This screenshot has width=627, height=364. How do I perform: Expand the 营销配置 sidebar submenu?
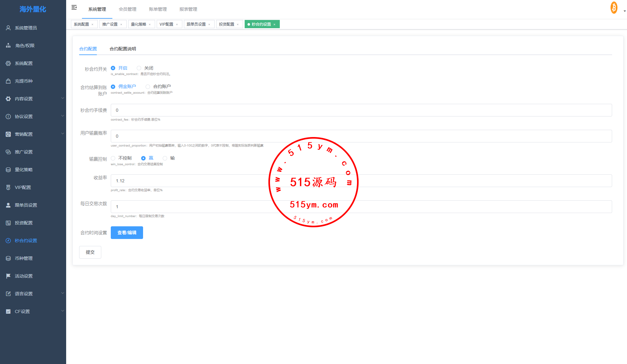[62, 134]
